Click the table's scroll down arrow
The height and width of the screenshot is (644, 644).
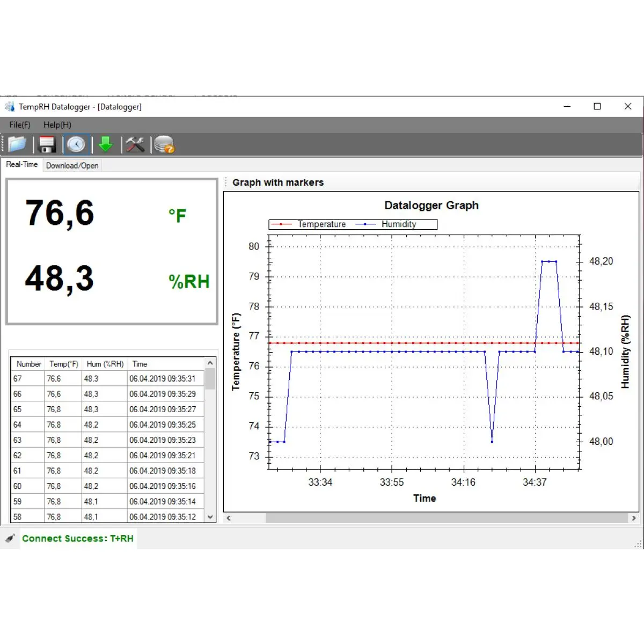click(210, 517)
